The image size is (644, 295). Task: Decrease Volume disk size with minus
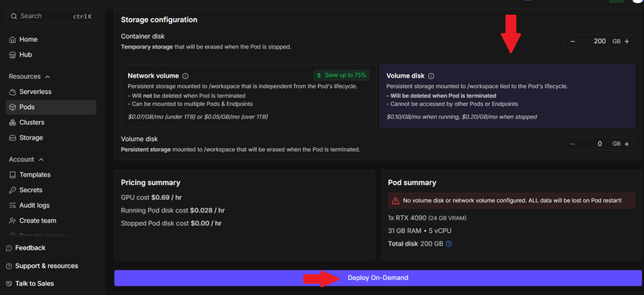click(573, 144)
